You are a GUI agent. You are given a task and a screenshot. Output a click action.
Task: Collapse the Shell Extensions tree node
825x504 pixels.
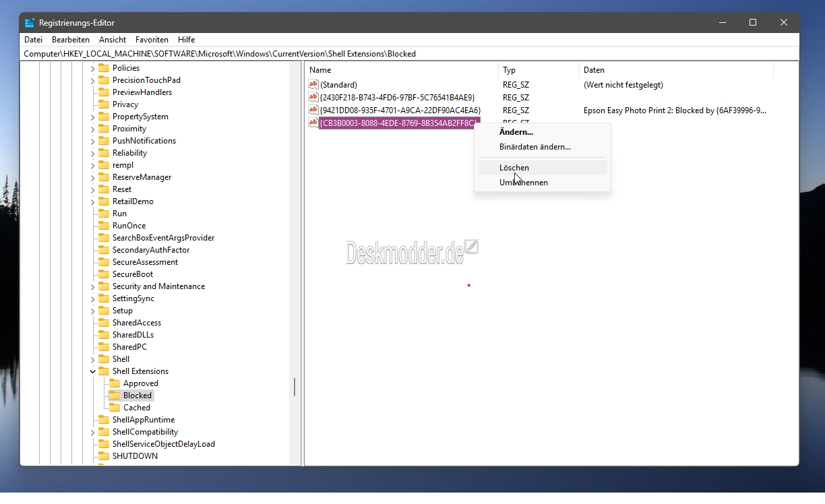click(93, 371)
